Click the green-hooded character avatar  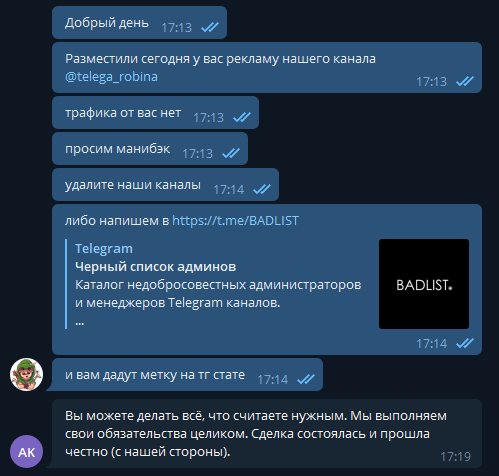click(26, 374)
